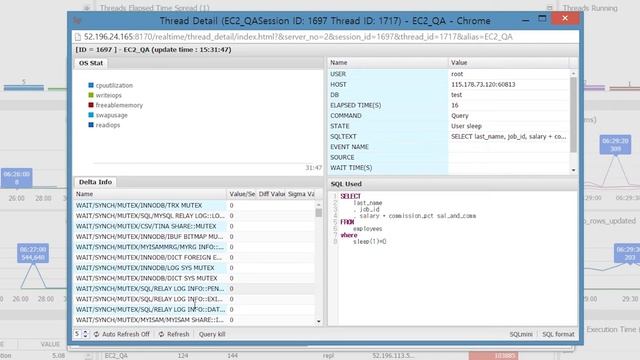Click the URL in the address bar

point(298,37)
